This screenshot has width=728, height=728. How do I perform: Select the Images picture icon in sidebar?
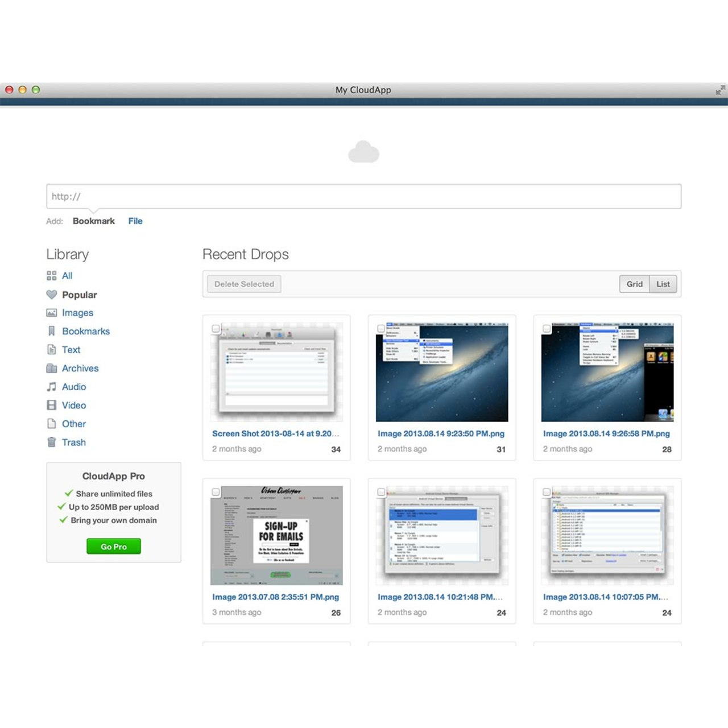[x=51, y=313]
